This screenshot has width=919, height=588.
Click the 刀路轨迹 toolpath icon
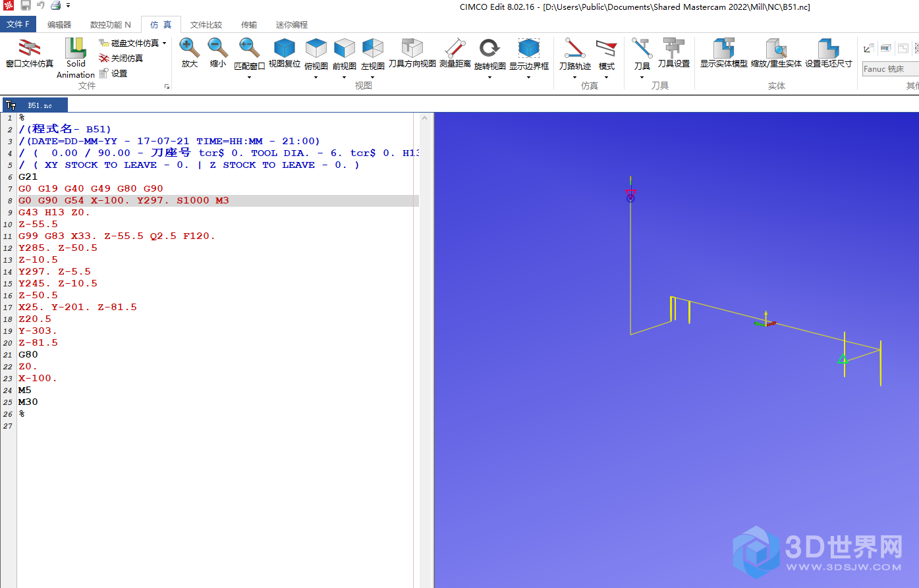coord(574,48)
